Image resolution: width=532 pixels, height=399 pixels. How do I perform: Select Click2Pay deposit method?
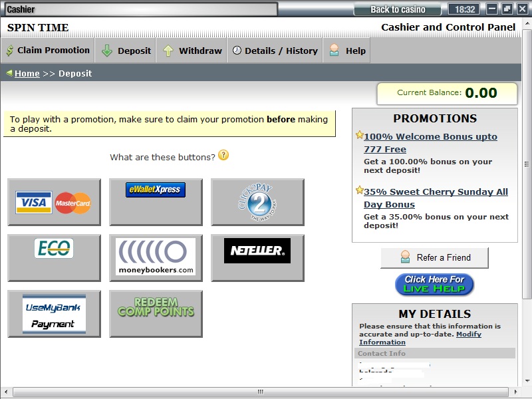pyautogui.click(x=257, y=202)
